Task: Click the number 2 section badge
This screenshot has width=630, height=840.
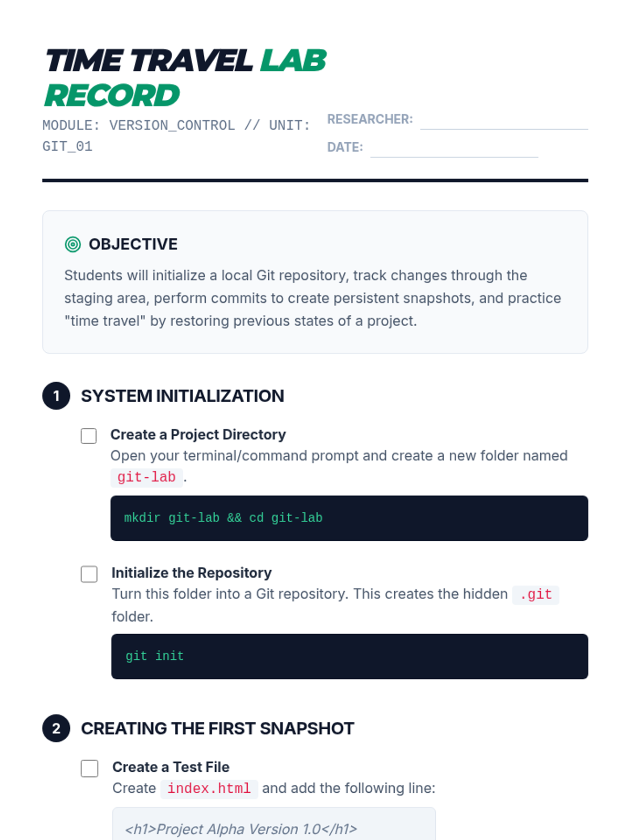Action: point(56,728)
